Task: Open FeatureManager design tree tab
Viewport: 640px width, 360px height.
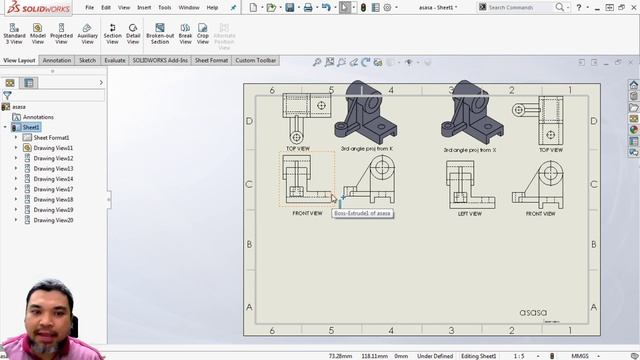Action: [10, 83]
